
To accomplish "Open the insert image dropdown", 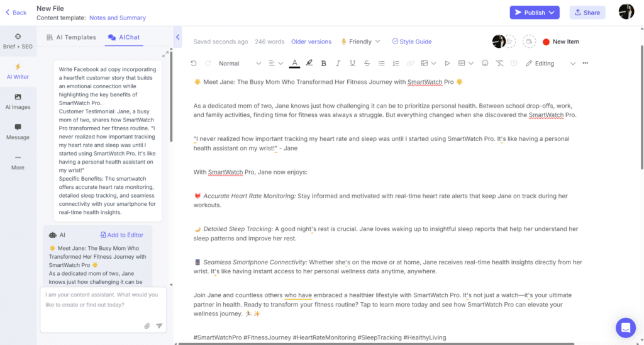I will point(428,64).
